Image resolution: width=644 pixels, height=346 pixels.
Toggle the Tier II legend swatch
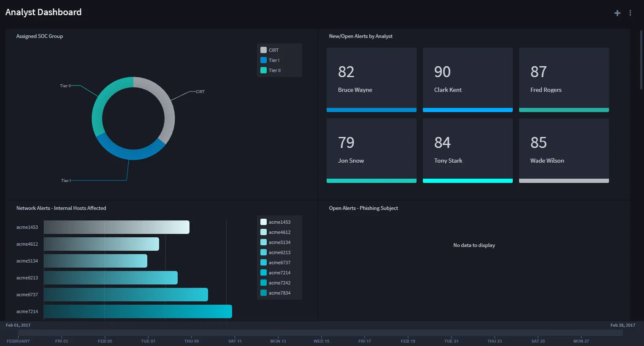263,70
